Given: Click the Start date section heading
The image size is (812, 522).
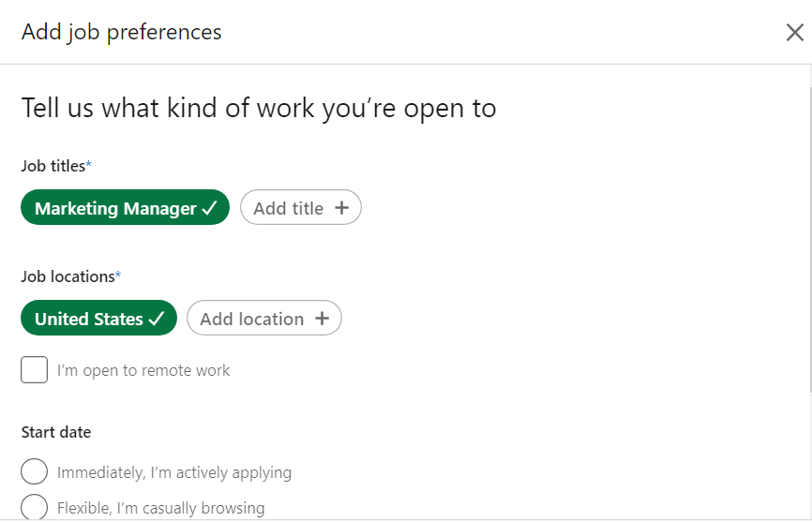Looking at the screenshot, I should pyautogui.click(x=56, y=432).
